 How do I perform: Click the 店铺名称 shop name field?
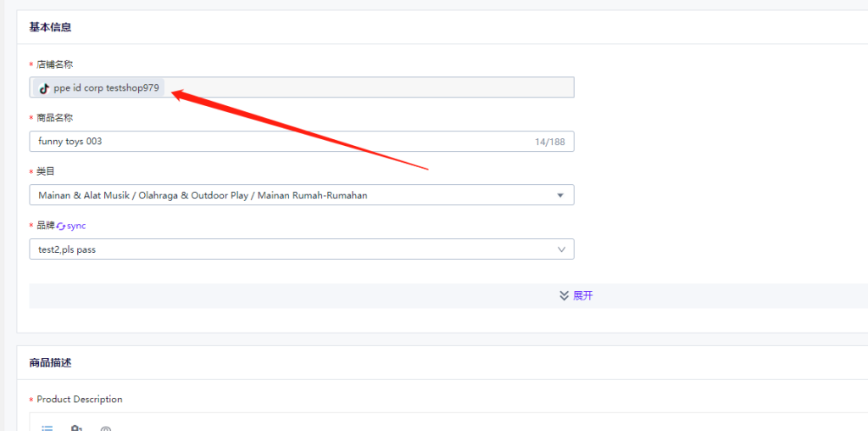click(x=302, y=87)
